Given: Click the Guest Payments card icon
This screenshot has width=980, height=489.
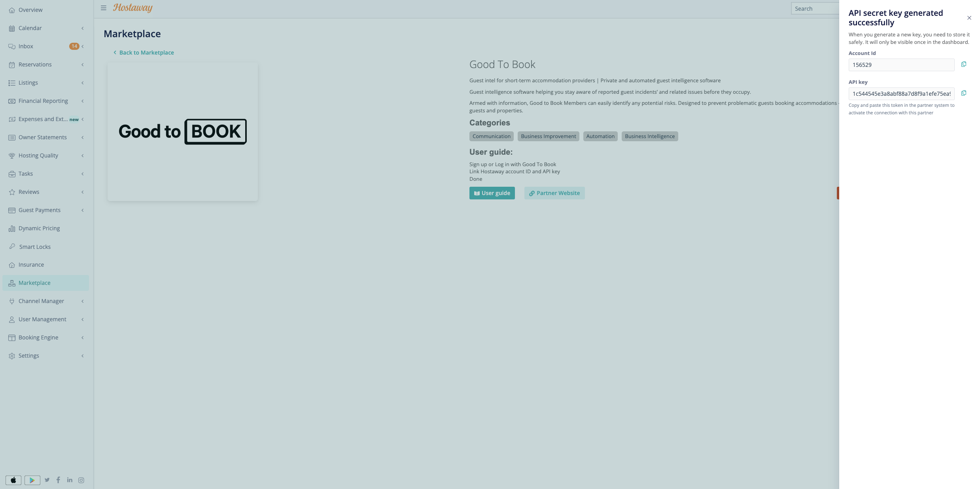Looking at the screenshot, I should (x=12, y=210).
